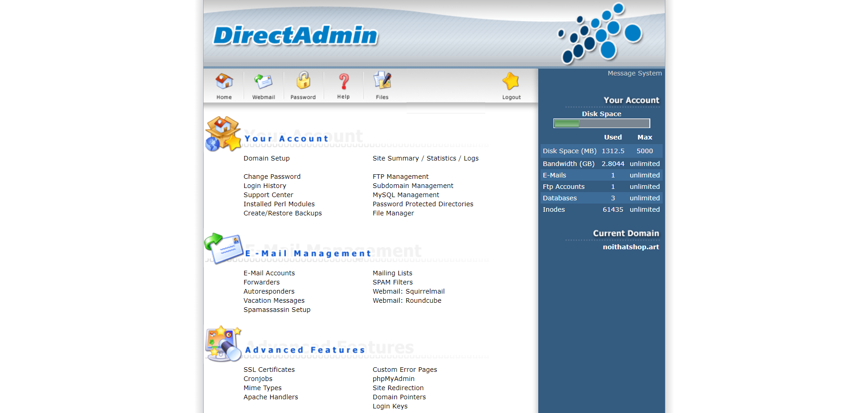868x413 pixels.
Task: Open Installed Perl Modules
Action: coord(279,204)
